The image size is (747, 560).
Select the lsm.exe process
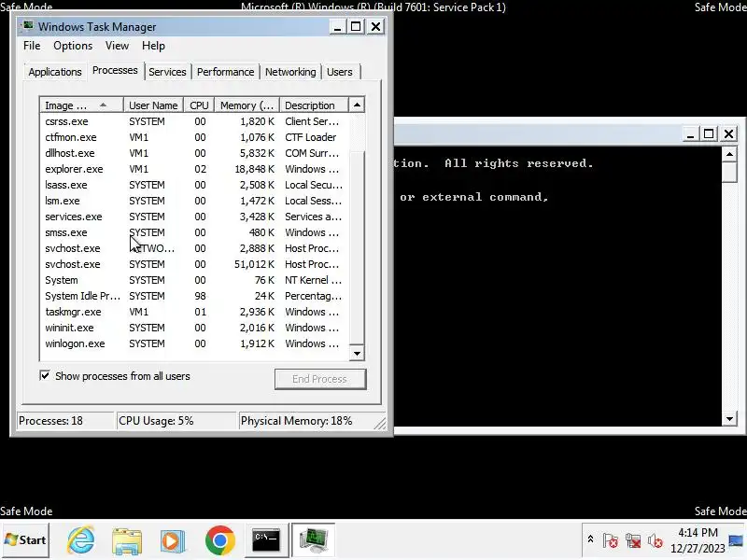point(195,201)
